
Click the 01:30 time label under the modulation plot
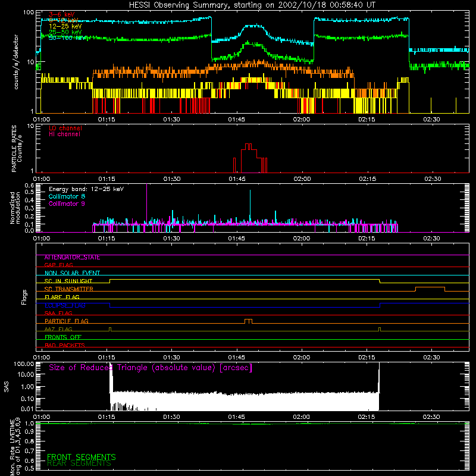pos(171,239)
